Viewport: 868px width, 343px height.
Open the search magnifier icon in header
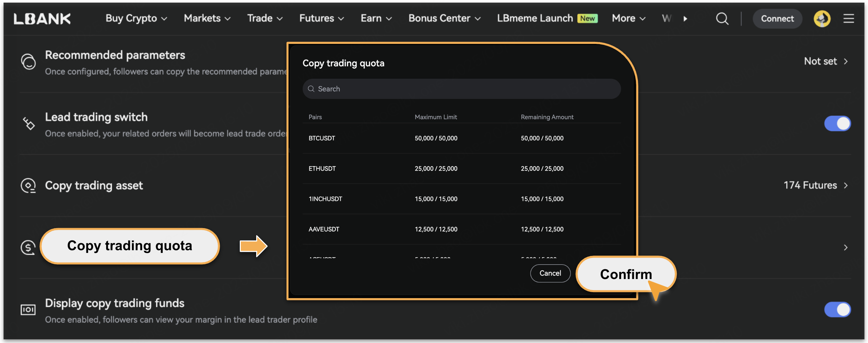[722, 18]
